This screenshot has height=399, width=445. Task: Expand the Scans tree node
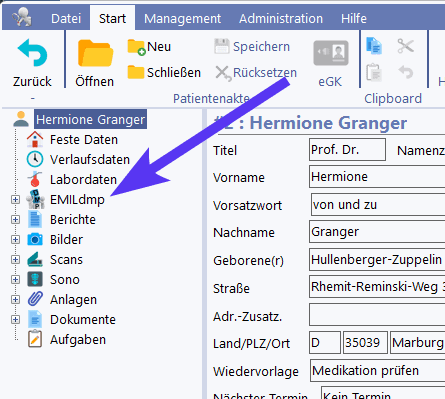pyautogui.click(x=15, y=259)
